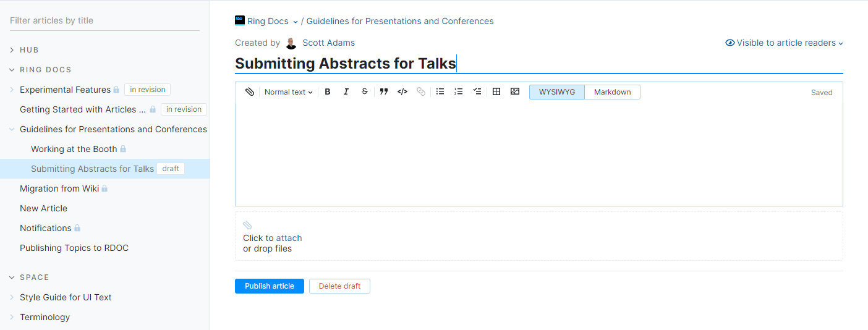Insert a checklist
Image resolution: width=868 pixels, height=330 pixels.
click(x=477, y=92)
